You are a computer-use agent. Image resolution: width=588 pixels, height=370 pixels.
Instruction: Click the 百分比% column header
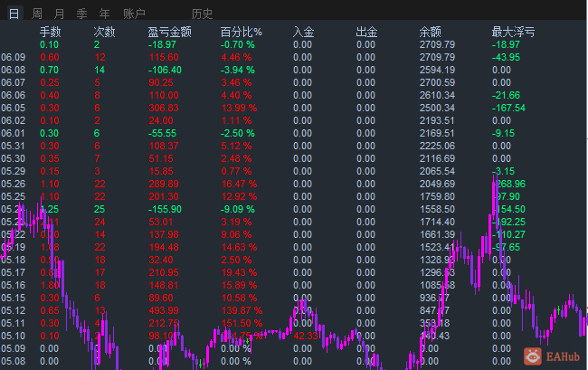click(x=242, y=32)
